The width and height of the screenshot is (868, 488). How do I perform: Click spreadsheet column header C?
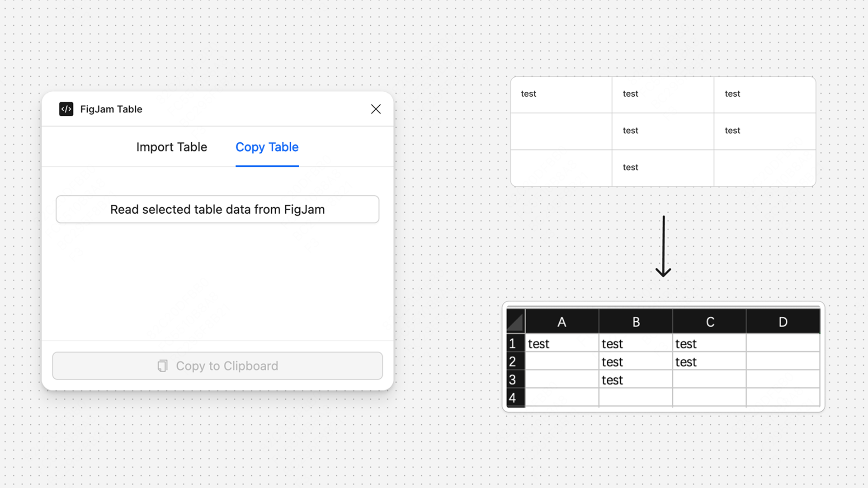click(x=709, y=322)
